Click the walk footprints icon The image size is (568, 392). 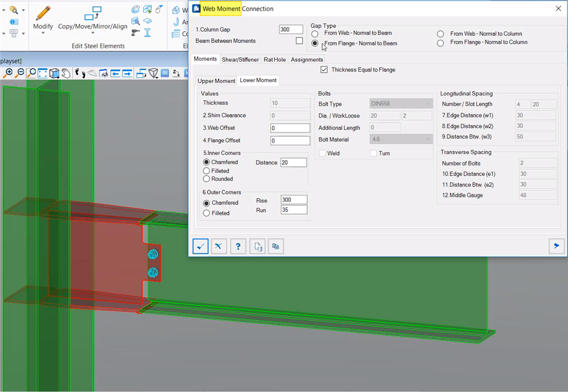pos(80,73)
